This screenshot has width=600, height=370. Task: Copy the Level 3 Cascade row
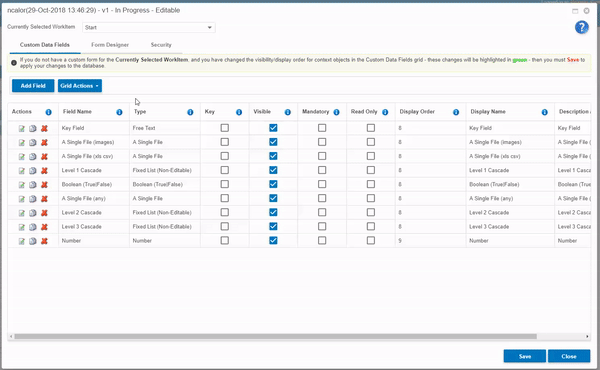pyautogui.click(x=33, y=227)
